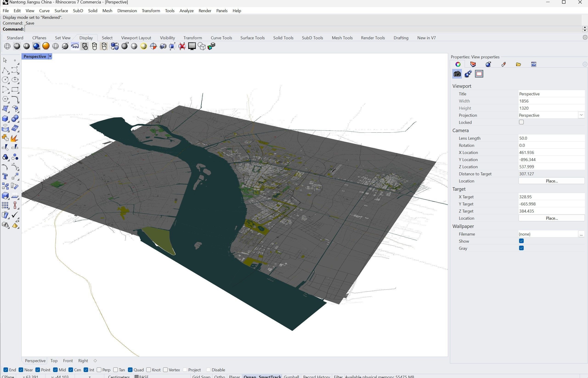Click the BASE layer color swatch
Image resolution: width=588 pixels, height=378 pixels.
point(136,377)
